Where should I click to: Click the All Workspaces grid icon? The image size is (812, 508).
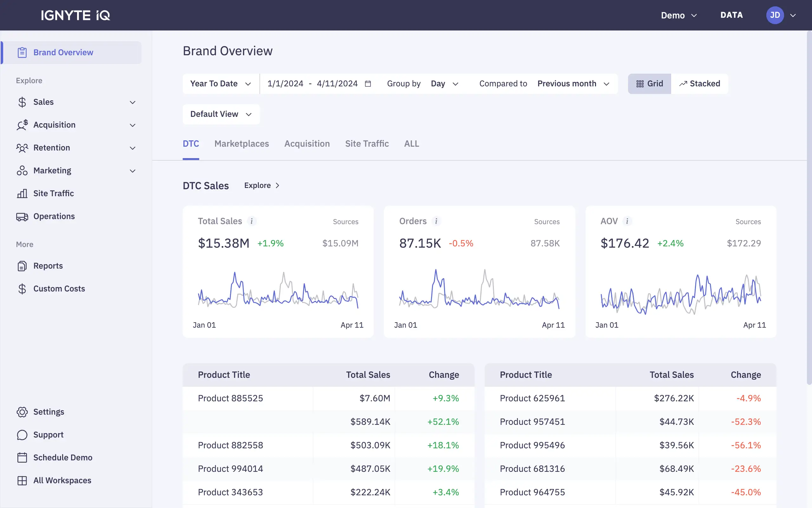(22, 481)
